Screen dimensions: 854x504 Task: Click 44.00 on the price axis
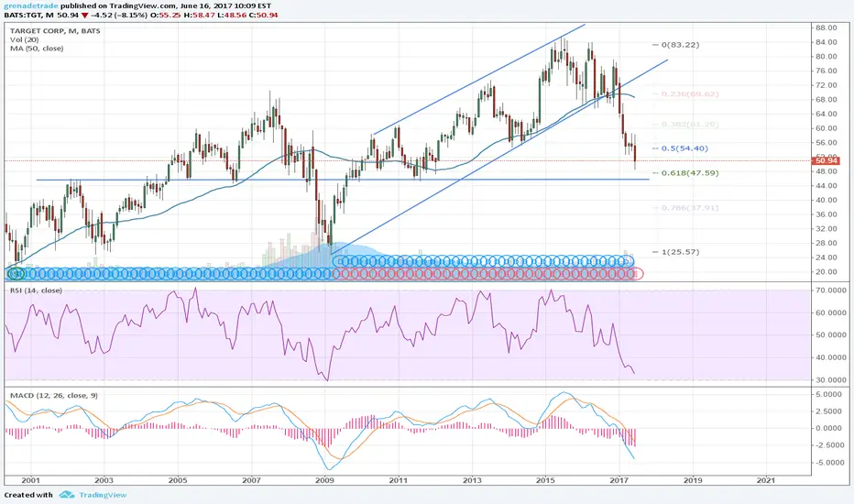[827, 186]
